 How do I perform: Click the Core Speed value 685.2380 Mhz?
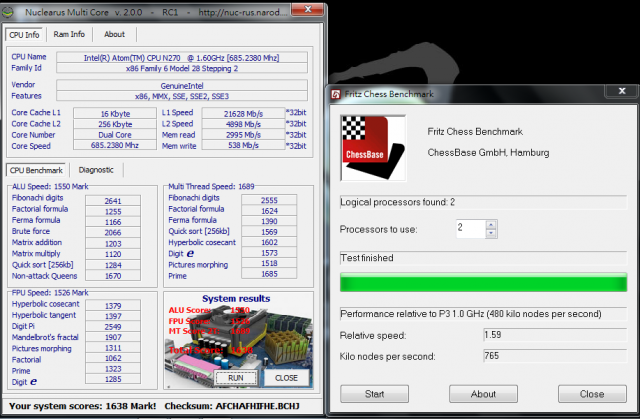click(x=115, y=145)
